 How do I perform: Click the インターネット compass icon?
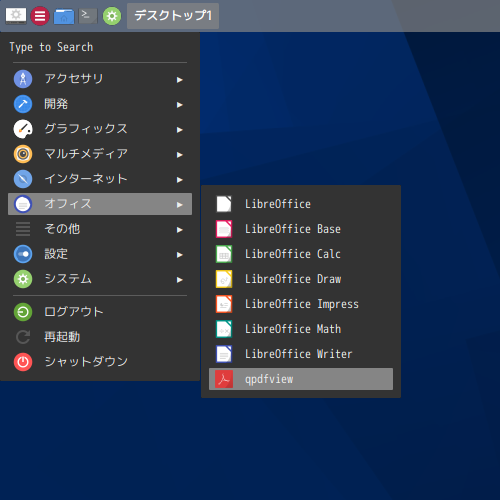23,179
